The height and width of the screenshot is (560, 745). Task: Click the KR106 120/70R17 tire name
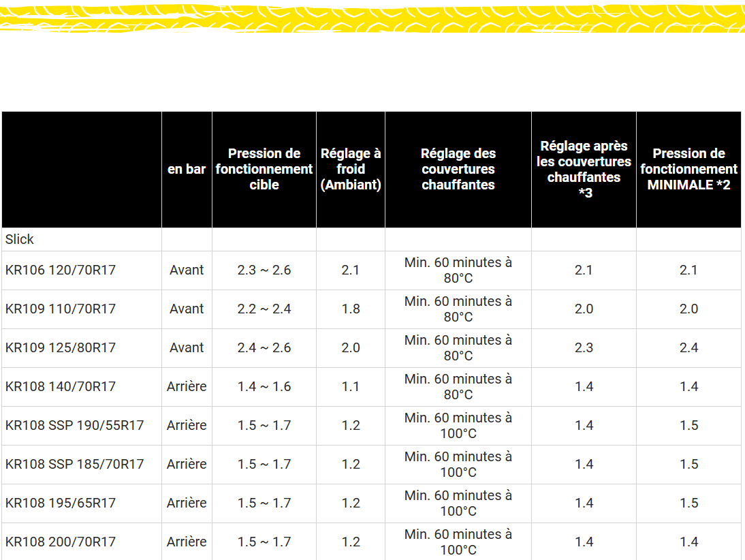point(61,270)
